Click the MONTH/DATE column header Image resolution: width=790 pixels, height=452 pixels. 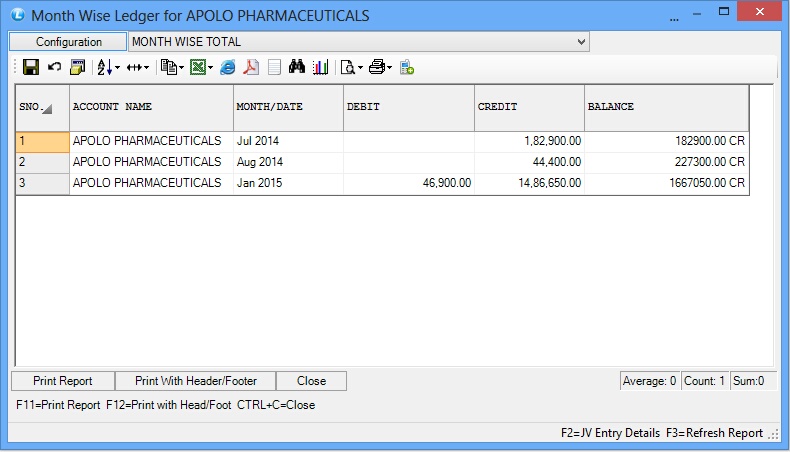click(x=288, y=107)
